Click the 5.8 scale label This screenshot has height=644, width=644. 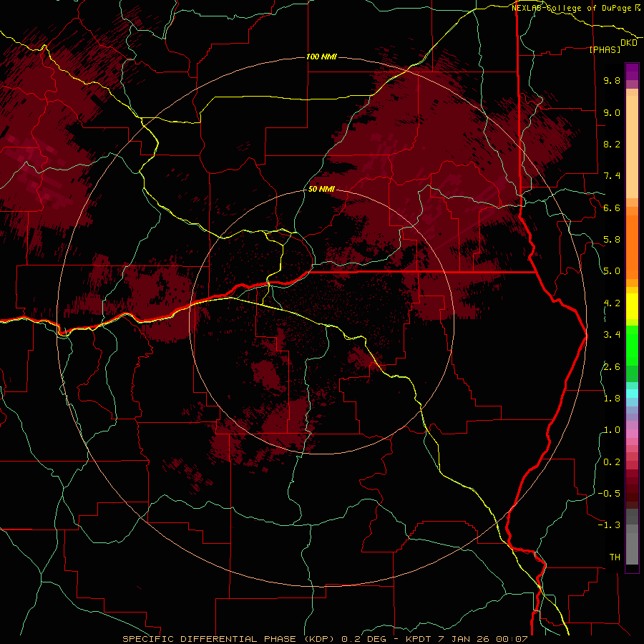pyautogui.click(x=612, y=240)
